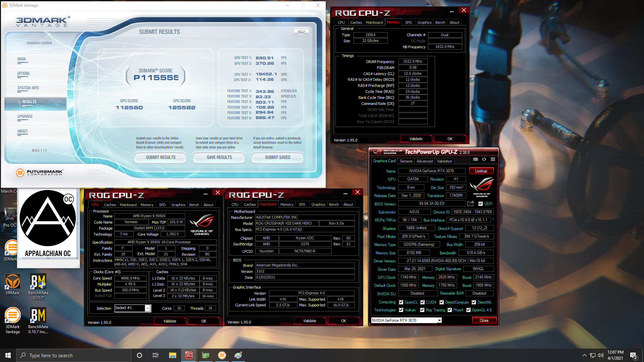
Task: Open UPGRADE in 3DMark Vantage sidebar
Action: (25, 116)
